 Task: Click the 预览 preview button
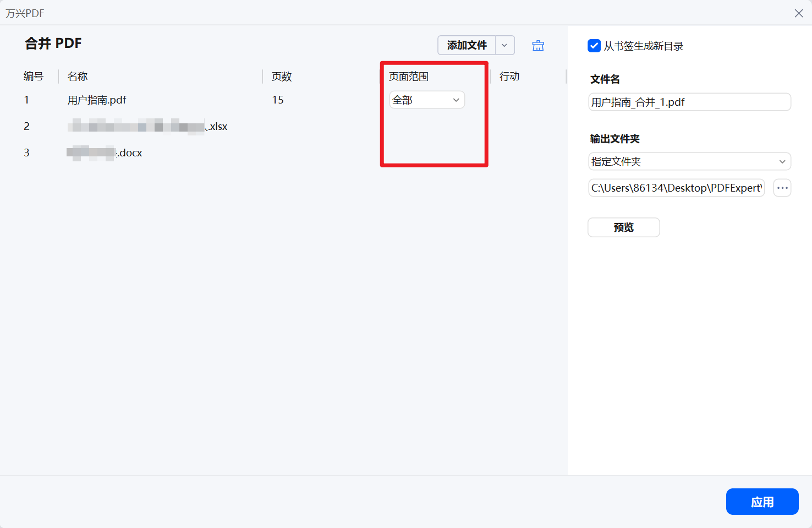623,227
